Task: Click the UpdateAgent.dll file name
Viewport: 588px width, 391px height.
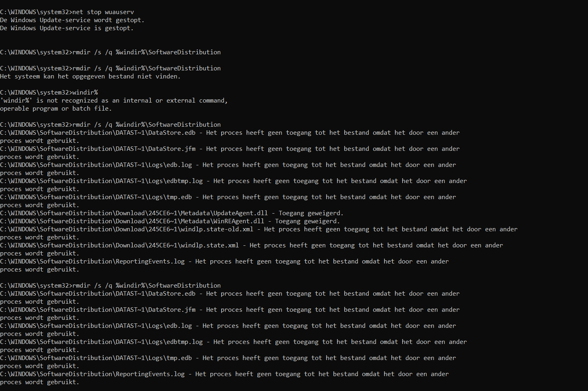Action: [x=240, y=213]
